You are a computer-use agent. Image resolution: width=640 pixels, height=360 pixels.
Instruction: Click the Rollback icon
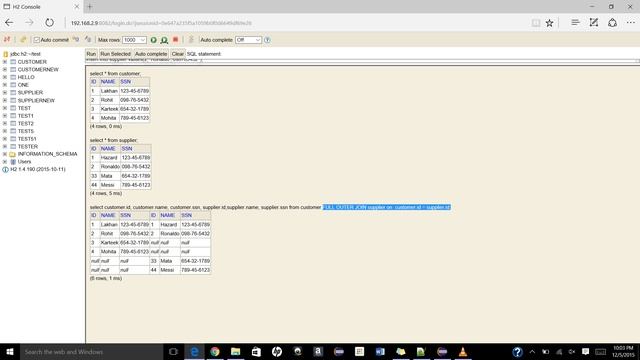tap(76, 40)
